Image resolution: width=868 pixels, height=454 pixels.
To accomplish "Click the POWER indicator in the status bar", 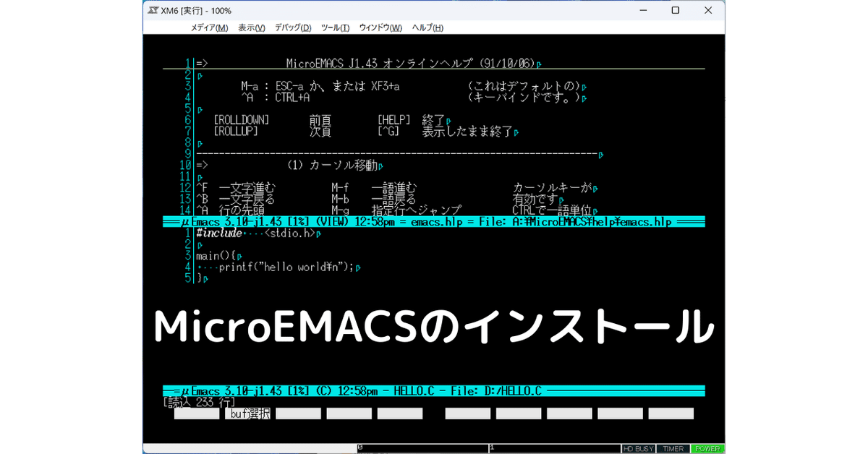I will pyautogui.click(x=709, y=447).
